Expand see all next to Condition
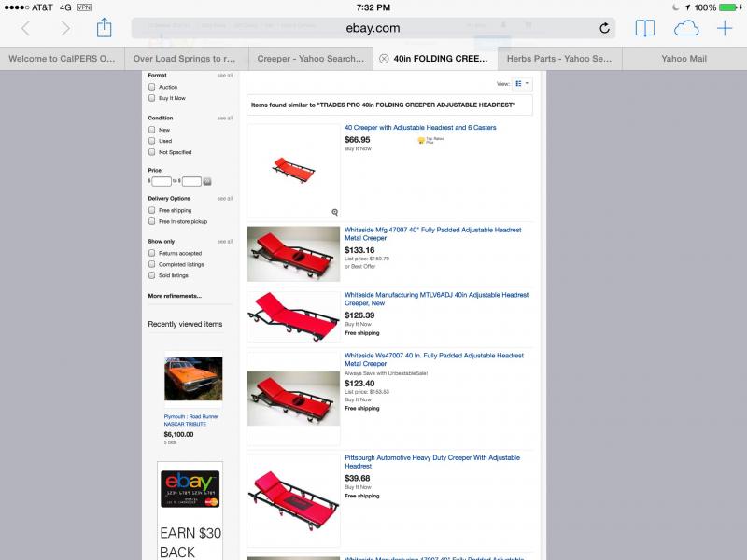This screenshot has height=560, width=747. pyautogui.click(x=225, y=118)
